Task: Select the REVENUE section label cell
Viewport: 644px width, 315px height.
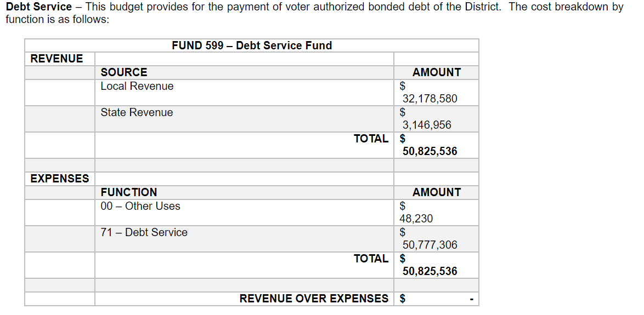Action: pyautogui.click(x=57, y=59)
